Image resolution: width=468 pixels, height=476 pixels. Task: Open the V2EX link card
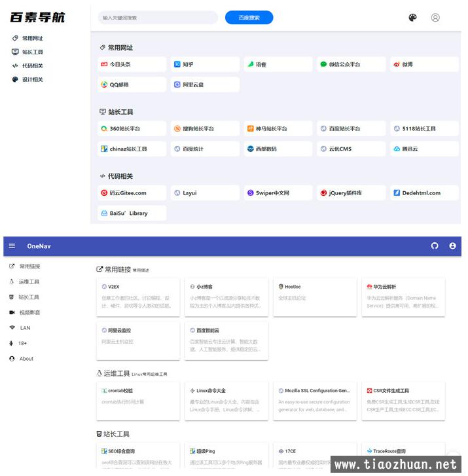click(x=138, y=297)
